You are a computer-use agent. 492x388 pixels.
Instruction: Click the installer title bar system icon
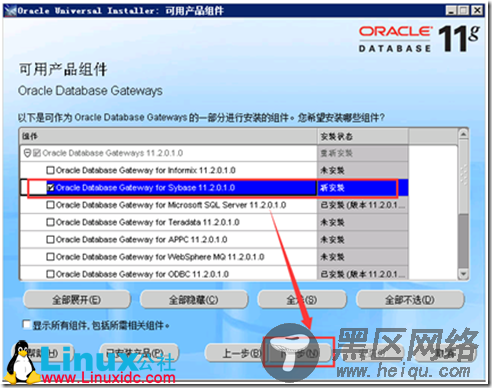pos(11,10)
